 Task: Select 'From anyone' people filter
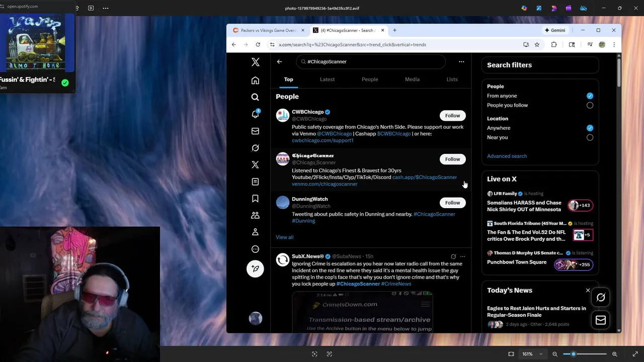(590, 96)
